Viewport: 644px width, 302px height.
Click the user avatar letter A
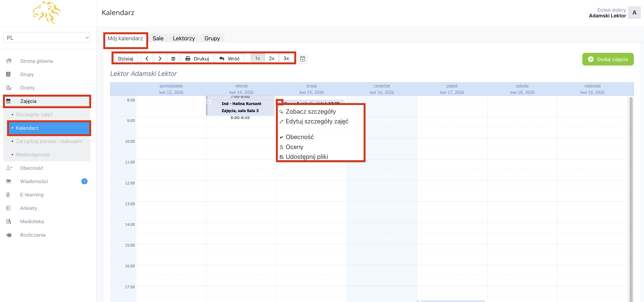[634, 13]
